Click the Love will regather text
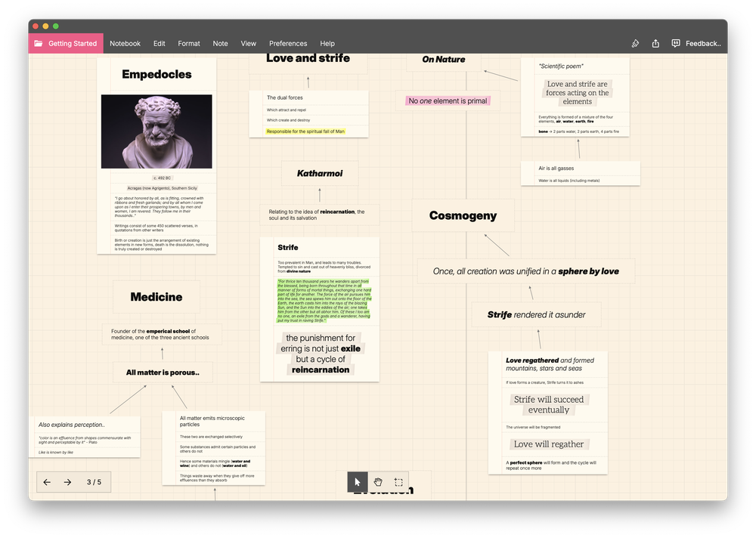The height and width of the screenshot is (538, 756). point(549,444)
